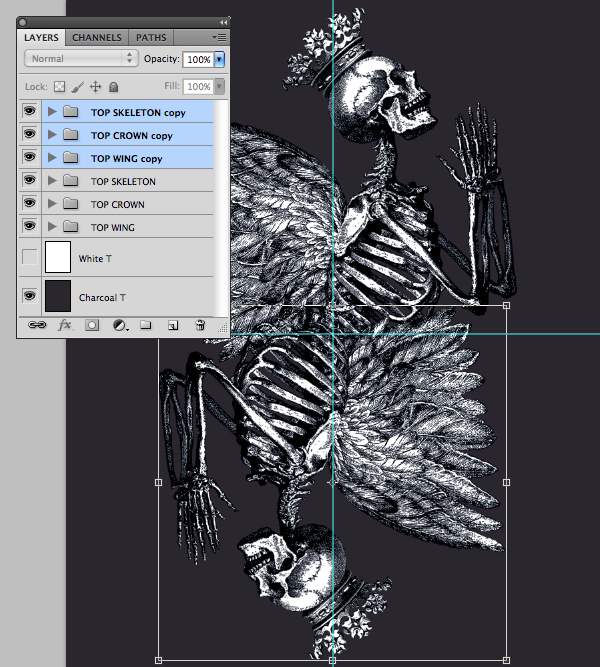
Task: Click the Fill 100% field
Action: coord(198,87)
